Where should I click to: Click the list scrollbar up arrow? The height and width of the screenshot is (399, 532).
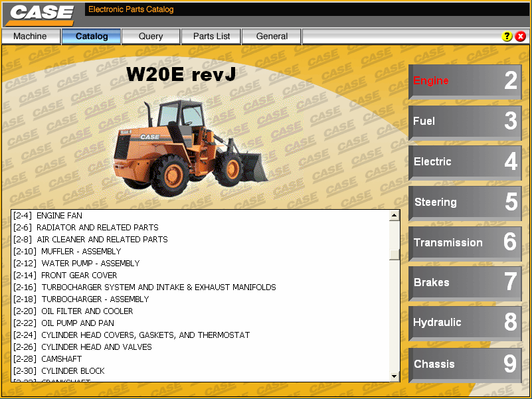[x=395, y=215]
